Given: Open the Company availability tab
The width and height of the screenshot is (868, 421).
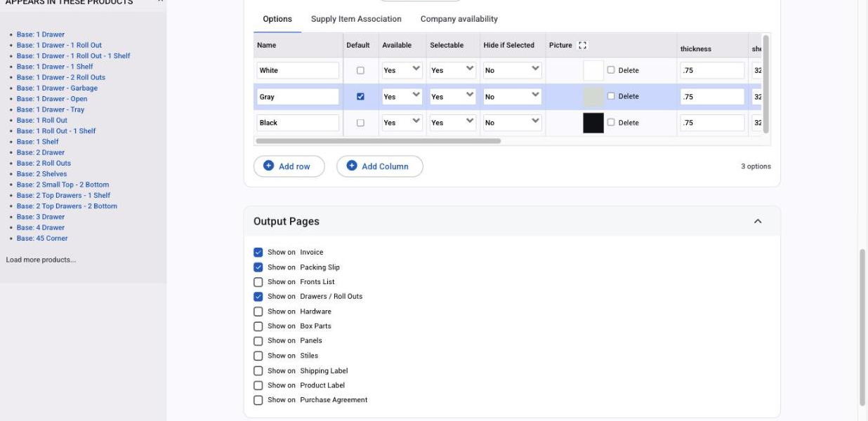Looking at the screenshot, I should click(x=459, y=19).
